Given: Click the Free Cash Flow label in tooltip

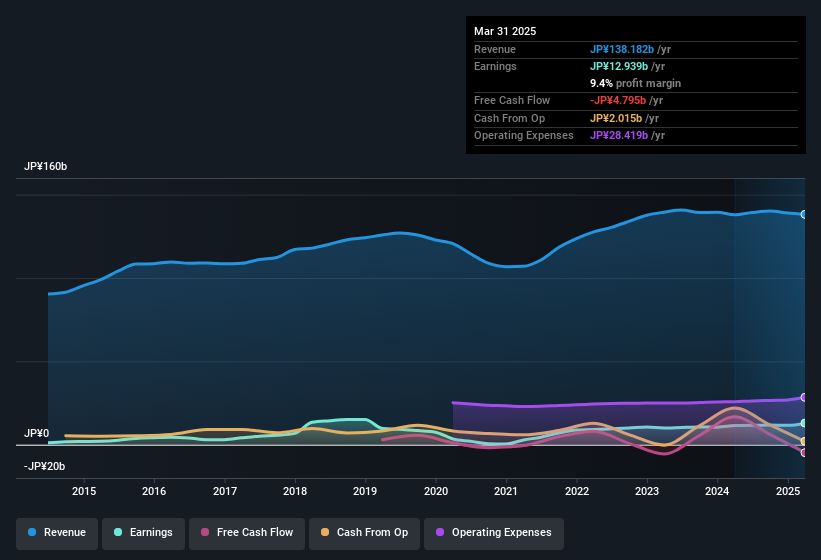Looking at the screenshot, I should (x=512, y=100).
